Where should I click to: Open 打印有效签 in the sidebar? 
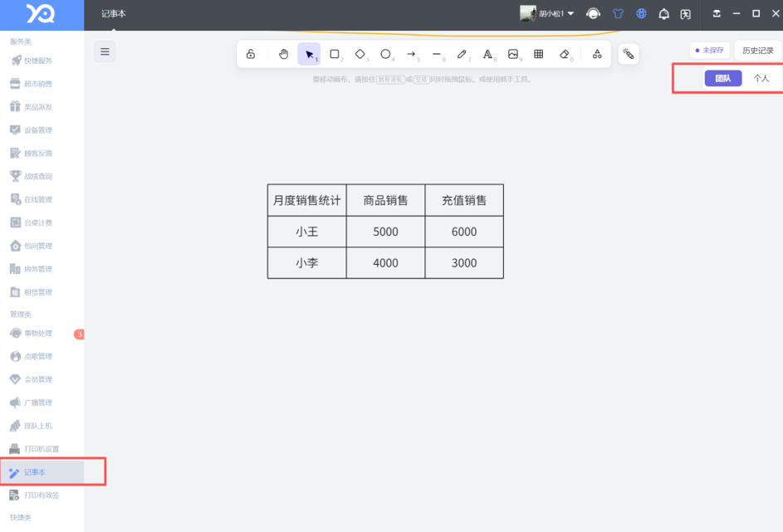pos(42,495)
